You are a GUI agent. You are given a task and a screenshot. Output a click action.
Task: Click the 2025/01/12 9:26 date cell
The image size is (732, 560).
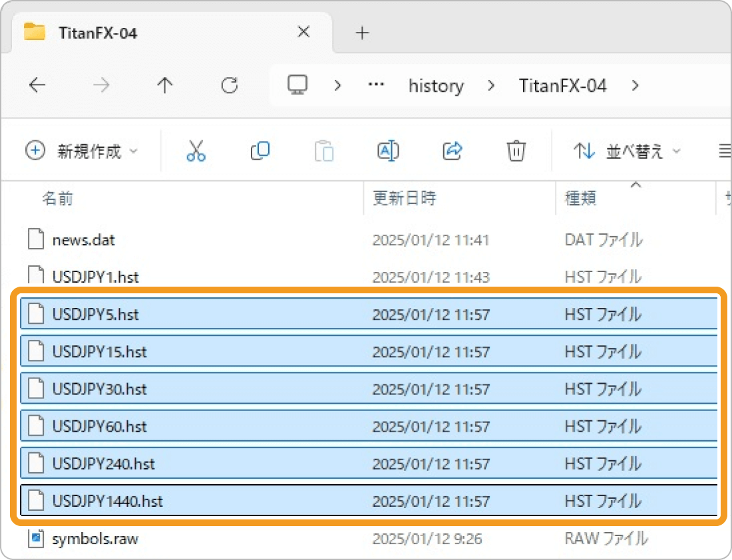tap(427, 539)
